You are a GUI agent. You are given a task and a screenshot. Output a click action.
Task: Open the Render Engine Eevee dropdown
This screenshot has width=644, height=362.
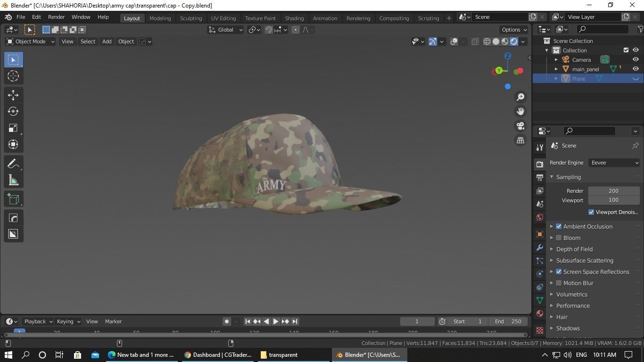pos(614,163)
